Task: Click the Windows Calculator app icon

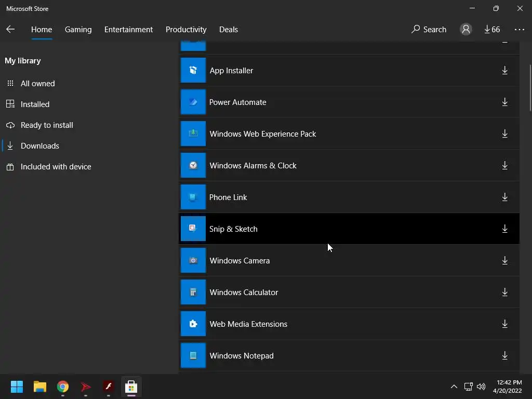Action: 193,292
